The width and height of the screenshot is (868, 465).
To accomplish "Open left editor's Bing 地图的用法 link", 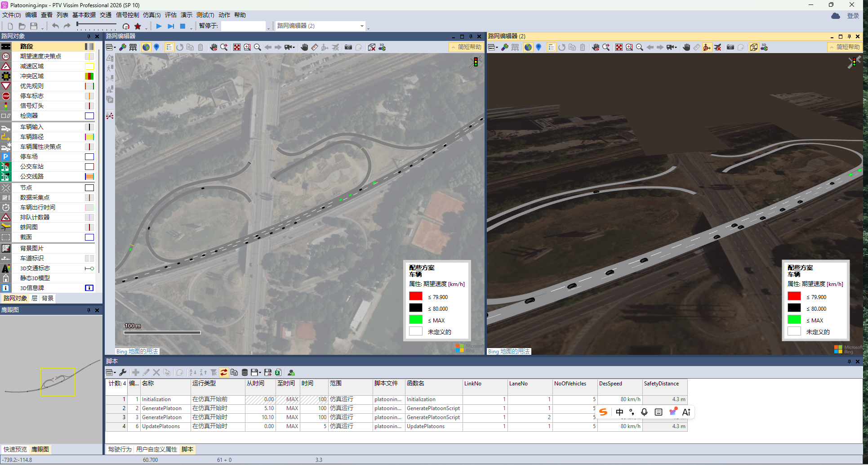I will pos(137,351).
